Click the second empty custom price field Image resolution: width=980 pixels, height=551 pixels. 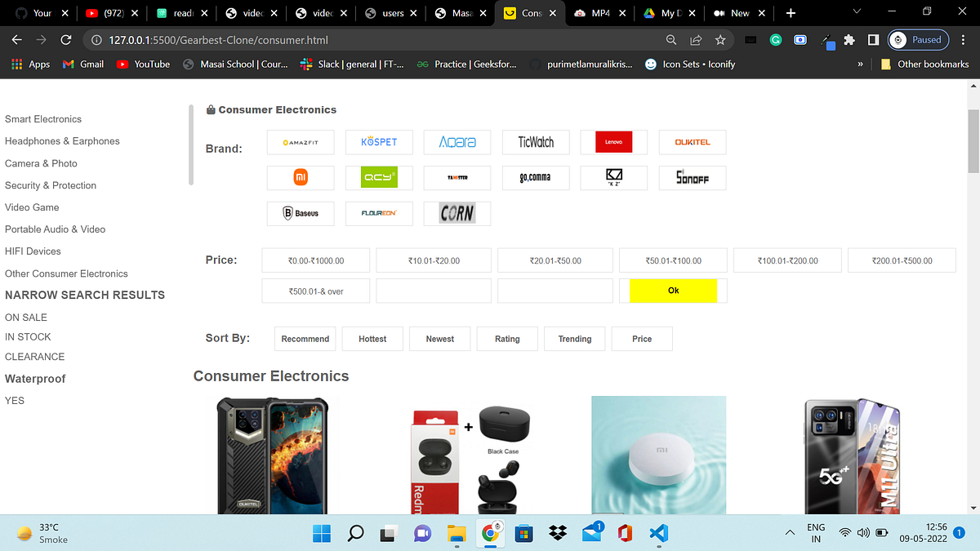pos(555,291)
